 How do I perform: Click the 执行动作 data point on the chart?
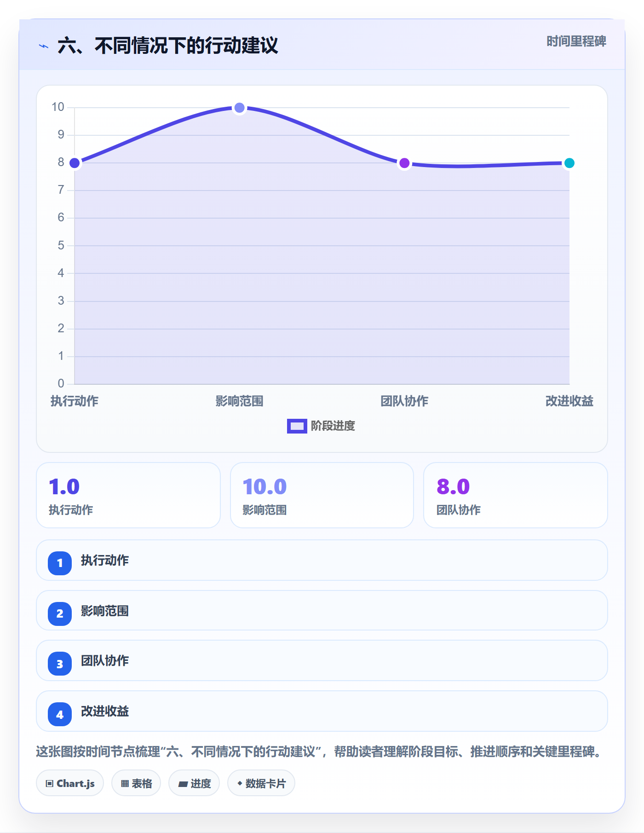click(75, 163)
